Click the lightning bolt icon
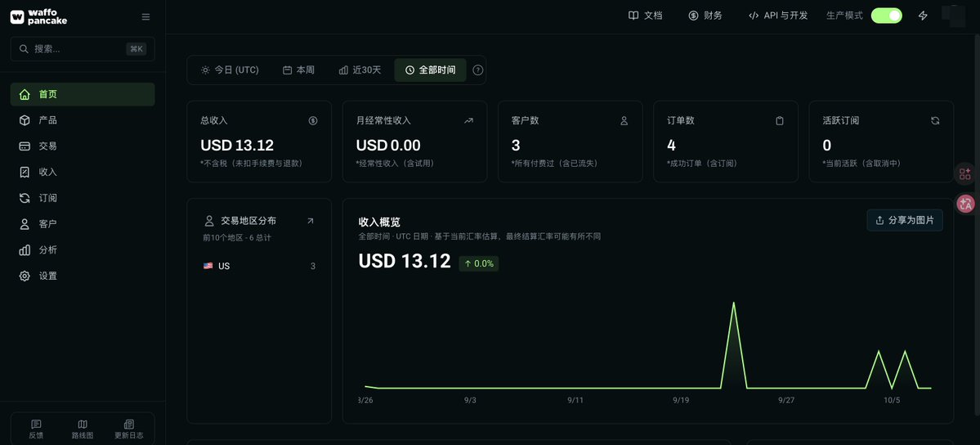This screenshot has height=445, width=980. pos(923,16)
